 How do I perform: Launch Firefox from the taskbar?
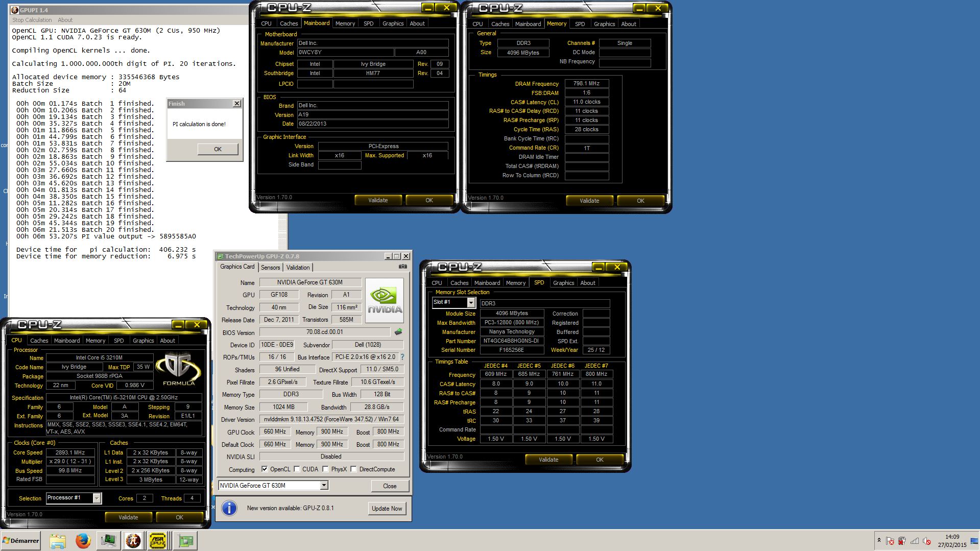click(83, 541)
